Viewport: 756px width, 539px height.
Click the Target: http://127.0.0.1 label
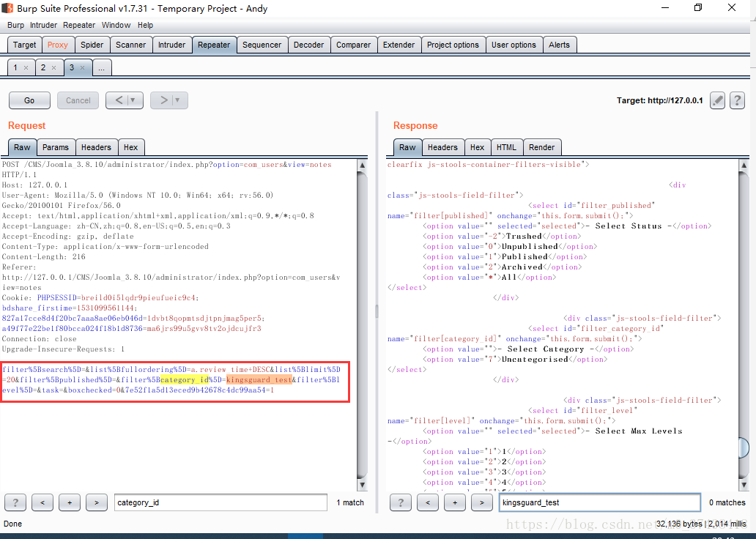(x=659, y=100)
